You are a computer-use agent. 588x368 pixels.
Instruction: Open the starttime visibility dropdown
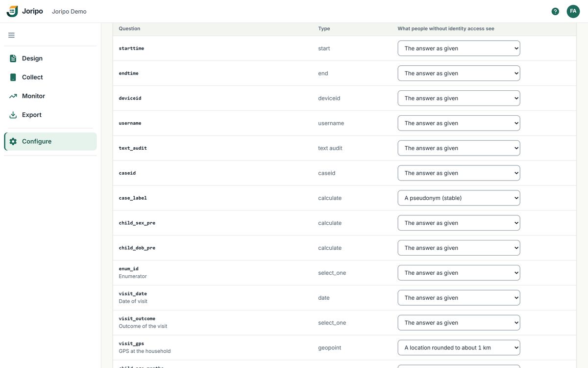click(459, 48)
